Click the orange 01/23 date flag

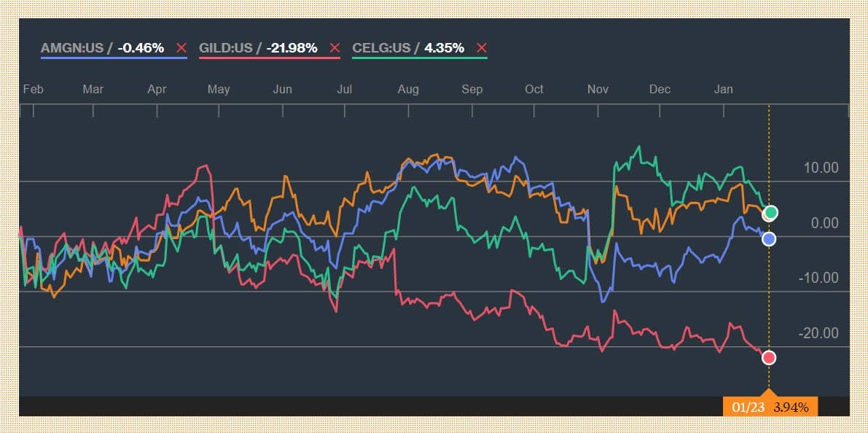pos(770,407)
